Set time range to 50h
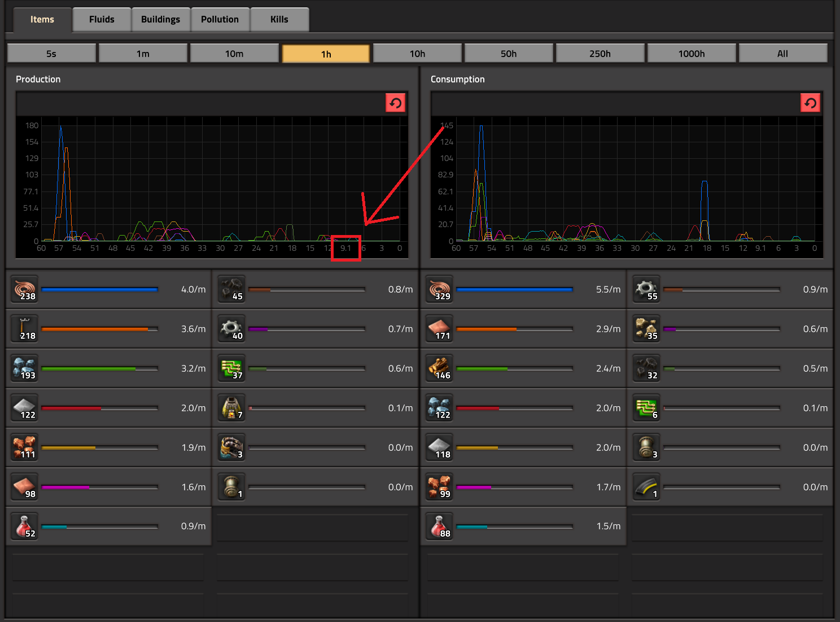The image size is (840, 622). (x=509, y=54)
